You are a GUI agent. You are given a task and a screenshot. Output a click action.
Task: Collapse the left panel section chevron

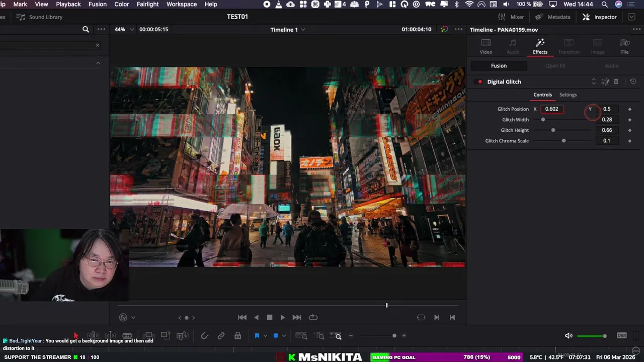98,63
